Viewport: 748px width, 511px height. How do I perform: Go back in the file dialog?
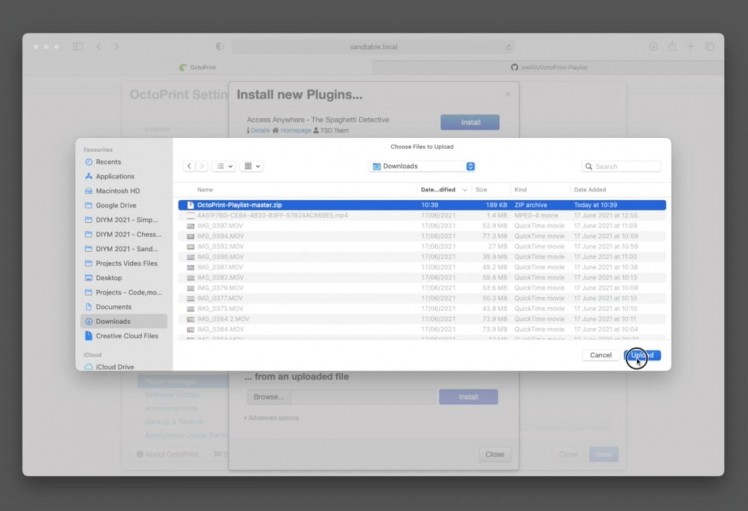click(x=189, y=166)
